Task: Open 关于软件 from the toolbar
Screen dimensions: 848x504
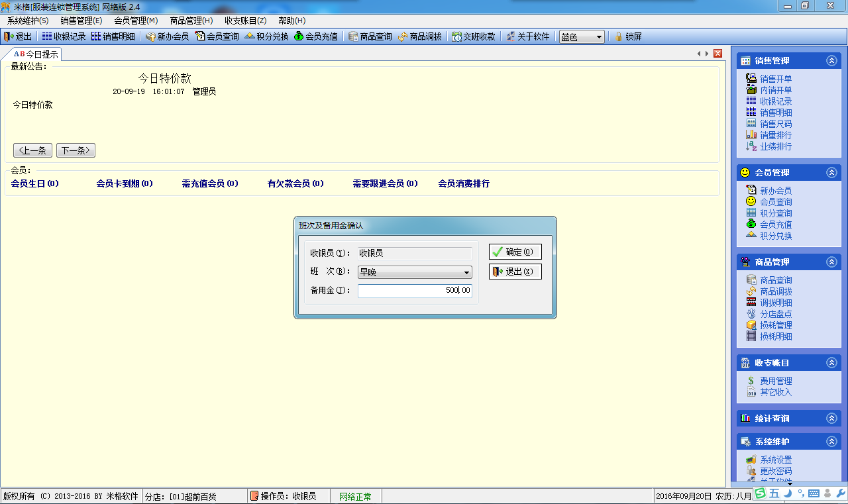Action: (x=528, y=37)
